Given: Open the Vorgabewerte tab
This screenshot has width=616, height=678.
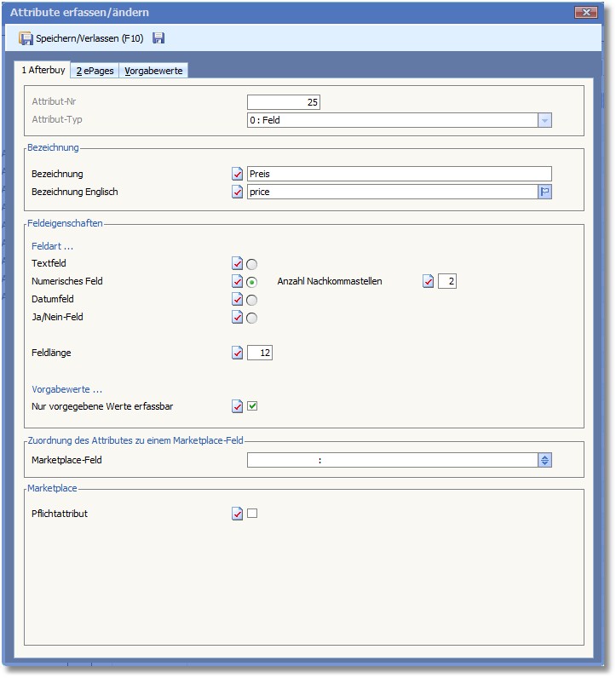Looking at the screenshot, I should pyautogui.click(x=153, y=71).
